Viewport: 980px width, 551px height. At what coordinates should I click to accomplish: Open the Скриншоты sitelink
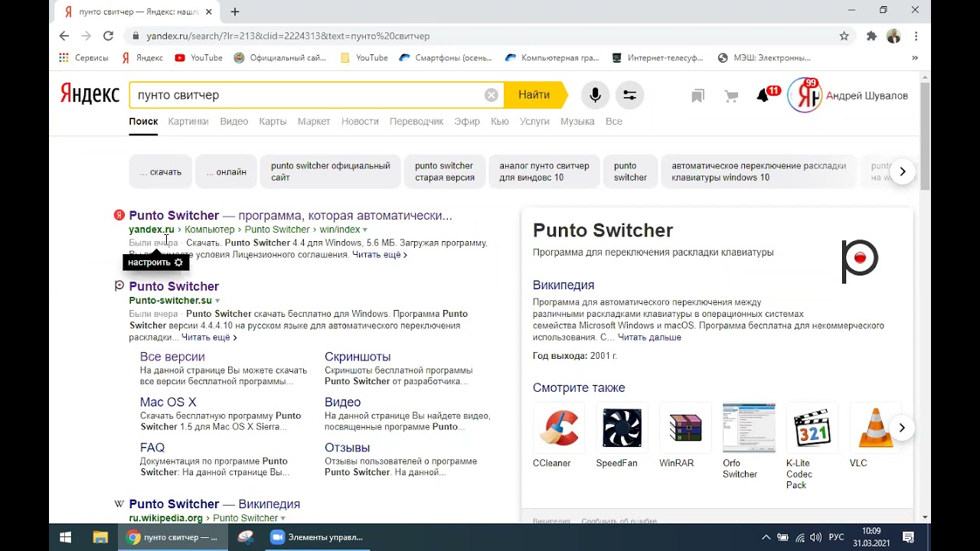coord(358,357)
